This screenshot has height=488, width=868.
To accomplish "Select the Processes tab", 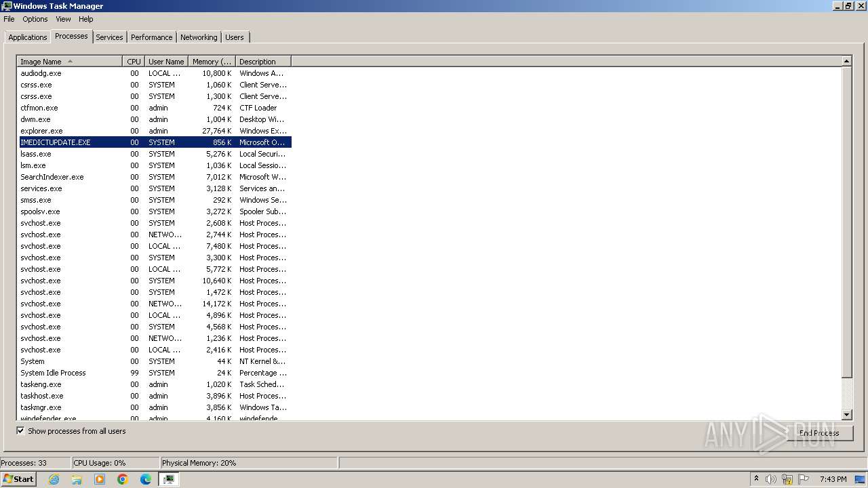I will click(71, 36).
